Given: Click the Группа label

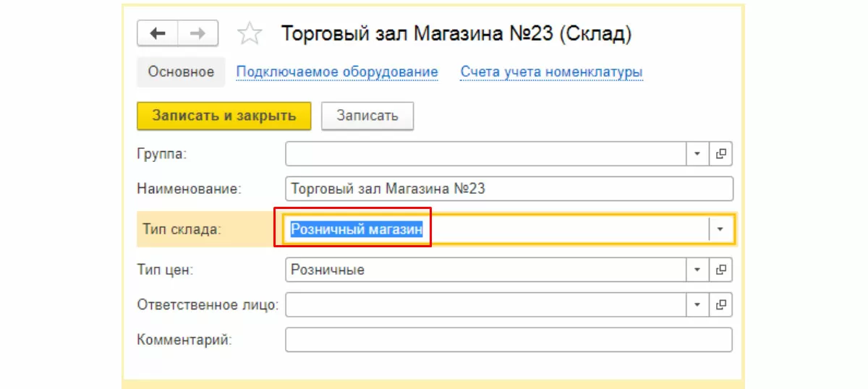Looking at the screenshot, I should coord(162,153).
